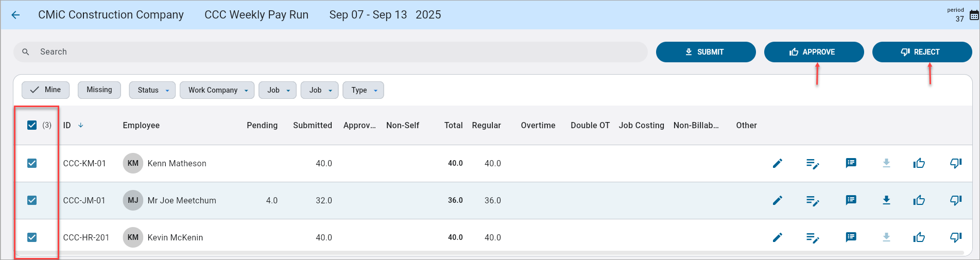Open the period calendar icon
Screen dimensions: 980x260
(974, 15)
